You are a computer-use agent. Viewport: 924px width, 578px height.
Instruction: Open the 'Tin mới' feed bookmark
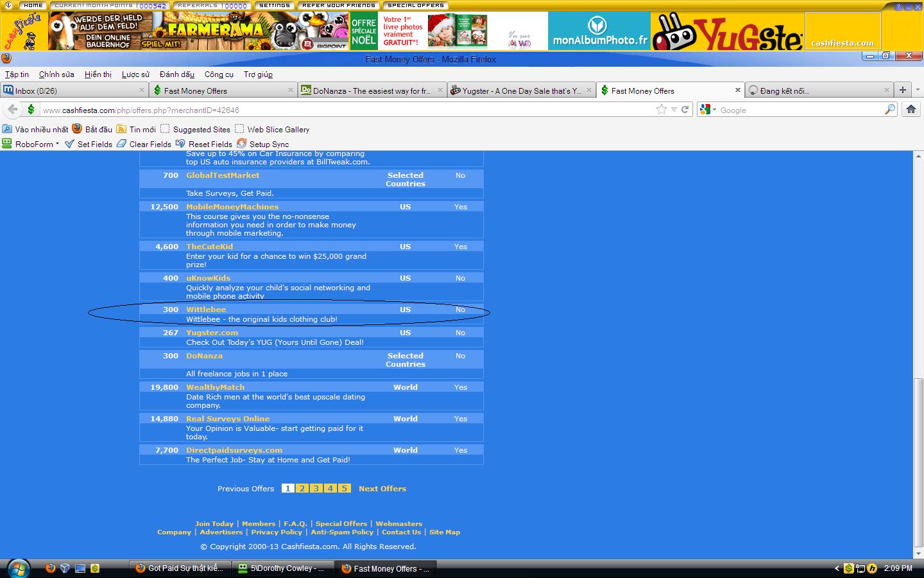coord(136,129)
